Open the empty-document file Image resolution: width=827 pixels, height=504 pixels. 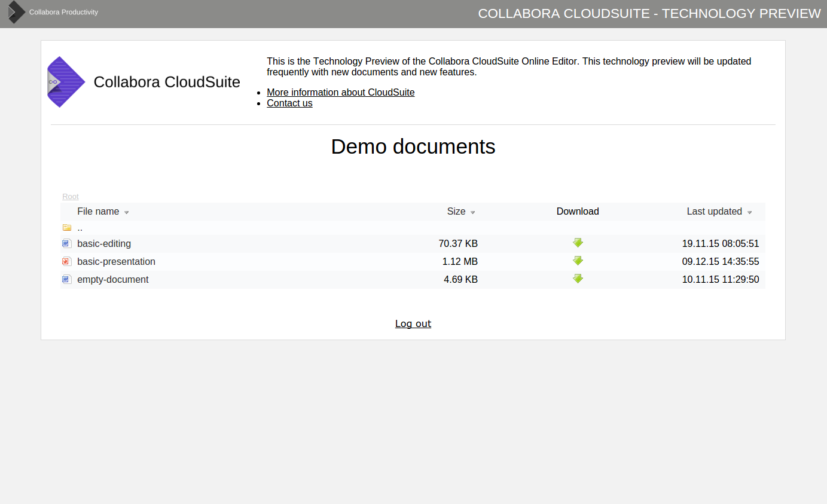[113, 279]
